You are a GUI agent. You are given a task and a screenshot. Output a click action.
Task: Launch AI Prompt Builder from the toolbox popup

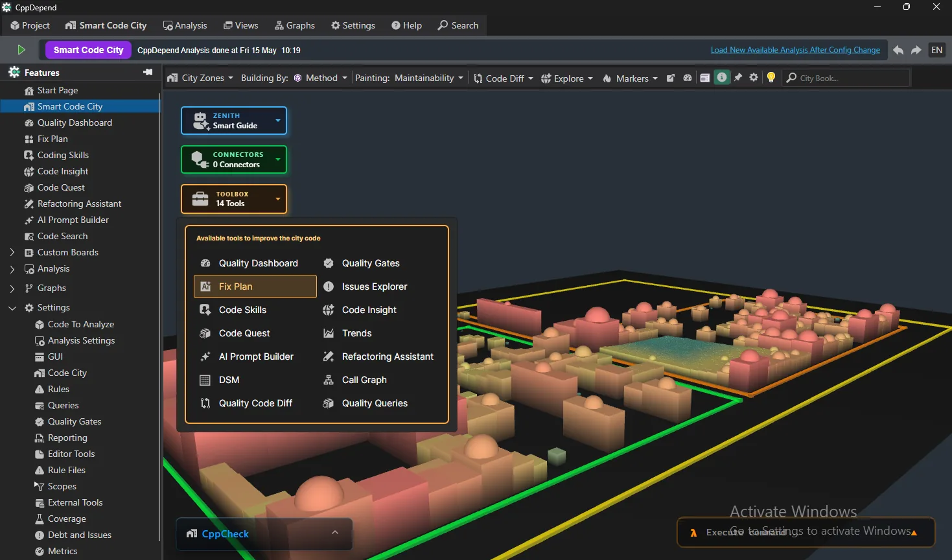click(x=255, y=356)
